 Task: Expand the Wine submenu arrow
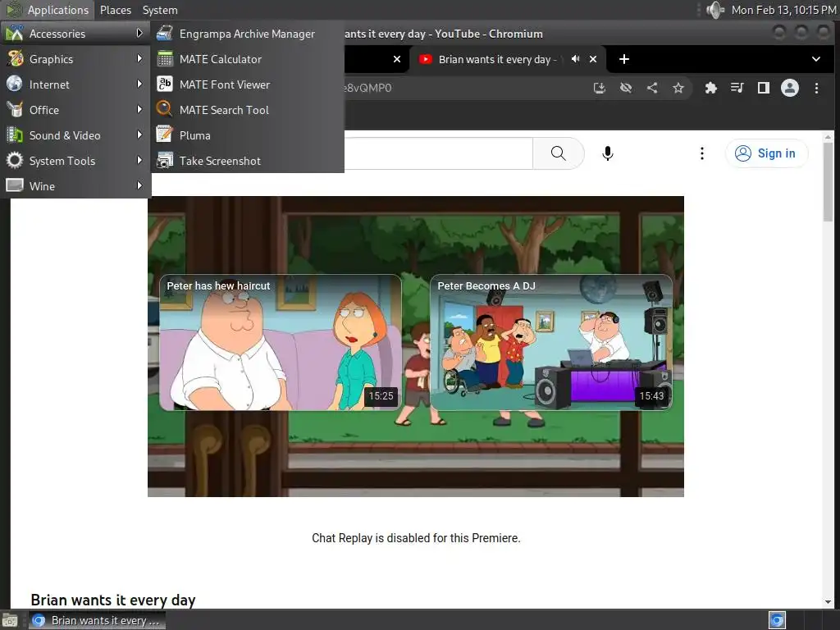(139, 186)
